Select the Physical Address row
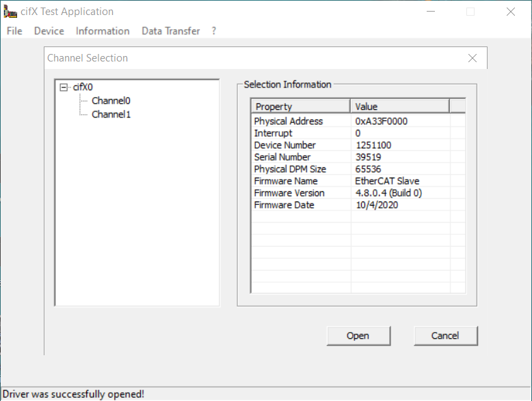532x401 pixels. 288,121
